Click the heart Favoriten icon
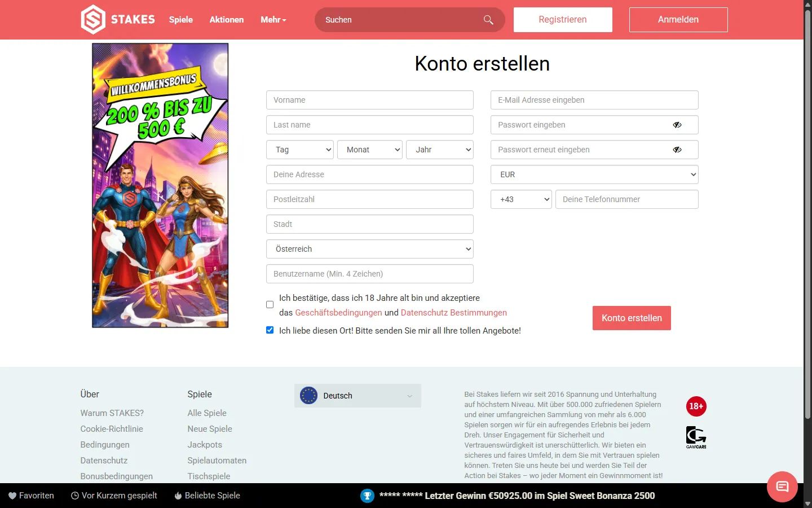Screen dimensions: 812x508 pos(12,496)
